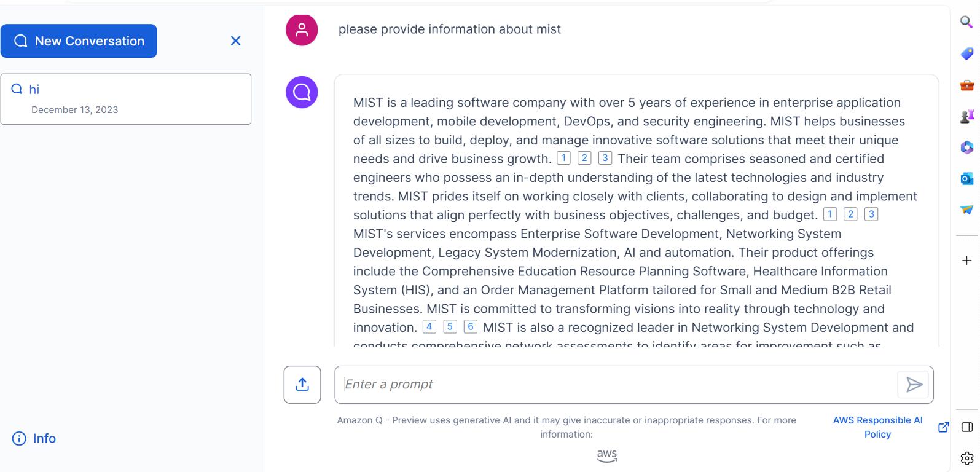The width and height of the screenshot is (980, 472).
Task: Open the Edge sidebar Search icon
Action: point(966,22)
